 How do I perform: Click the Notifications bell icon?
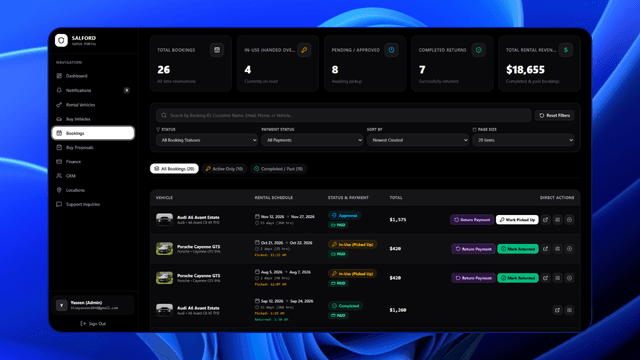(x=59, y=90)
